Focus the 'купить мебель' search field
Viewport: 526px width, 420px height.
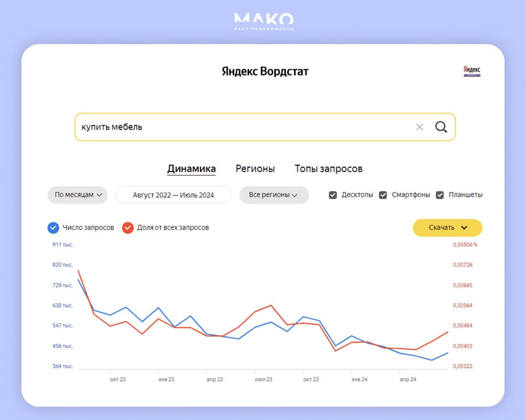coord(265,127)
